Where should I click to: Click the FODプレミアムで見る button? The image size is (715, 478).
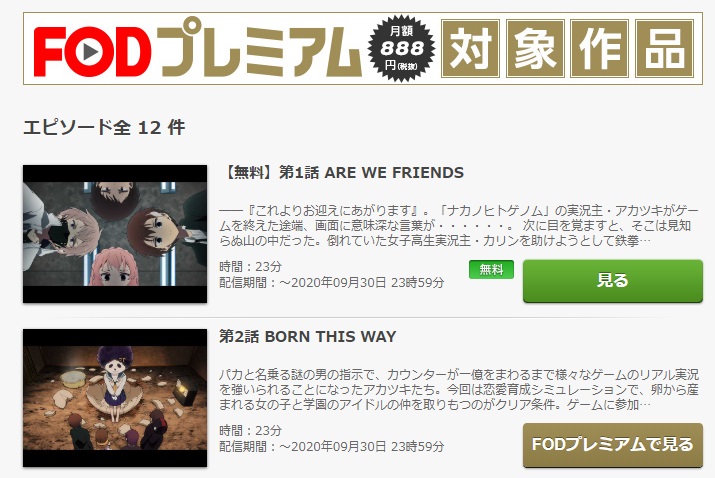click(x=612, y=445)
